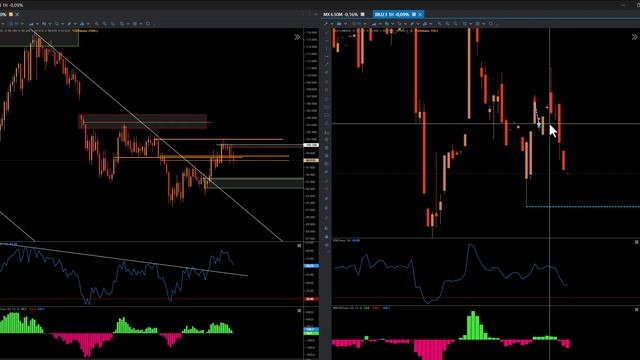640x360 pixels.
Task: Click the blue indicator icon in left toolbar
Action: pos(82,24)
